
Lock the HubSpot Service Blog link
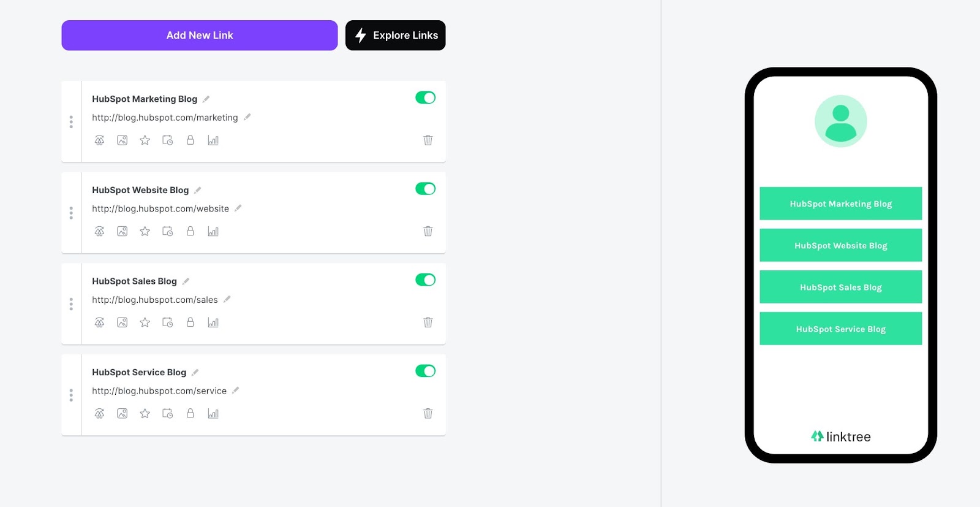point(190,413)
